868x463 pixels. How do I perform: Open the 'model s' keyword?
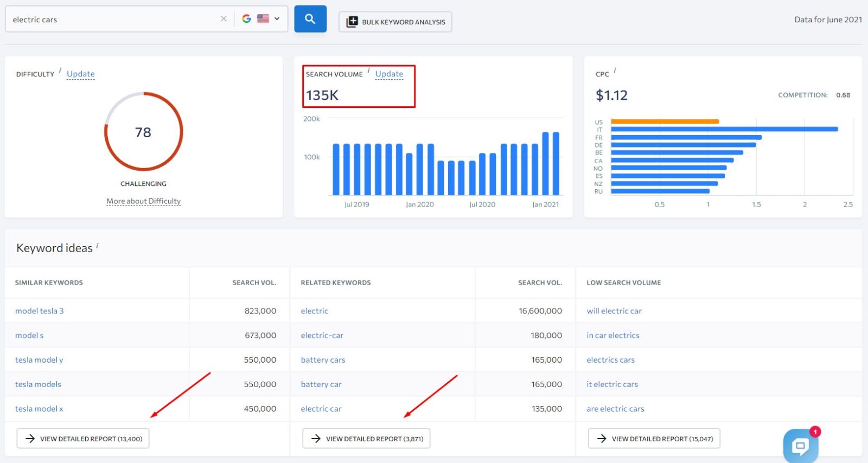pyautogui.click(x=29, y=336)
